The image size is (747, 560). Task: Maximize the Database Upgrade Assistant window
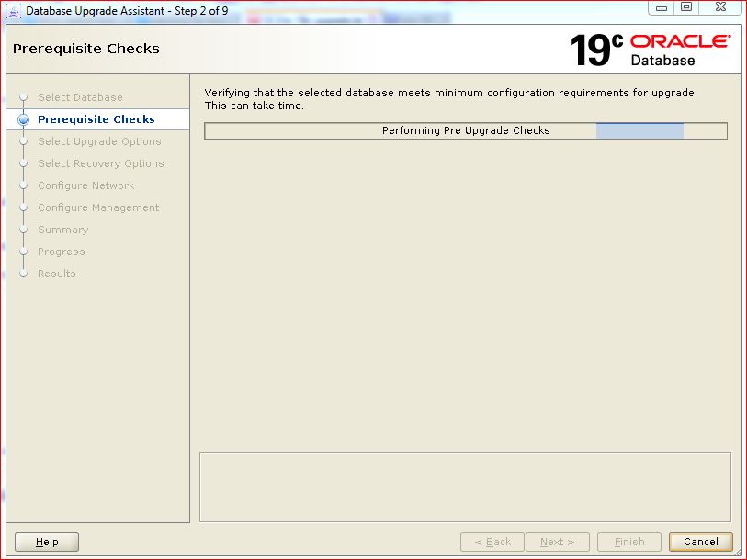pyautogui.click(x=685, y=7)
